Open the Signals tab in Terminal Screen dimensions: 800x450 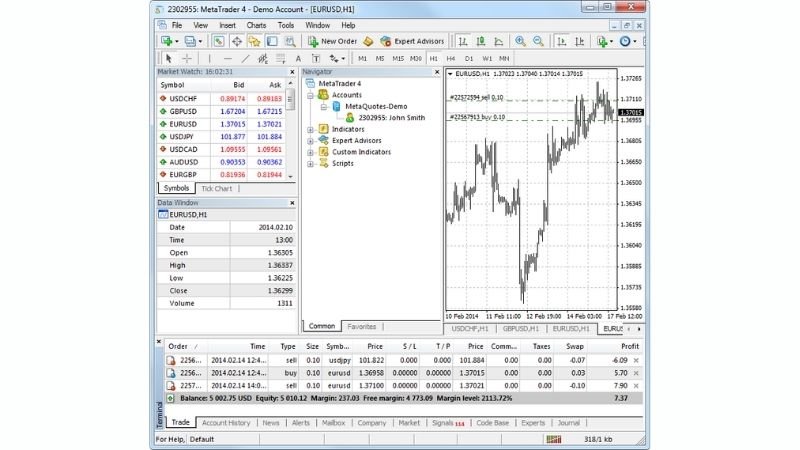point(448,423)
